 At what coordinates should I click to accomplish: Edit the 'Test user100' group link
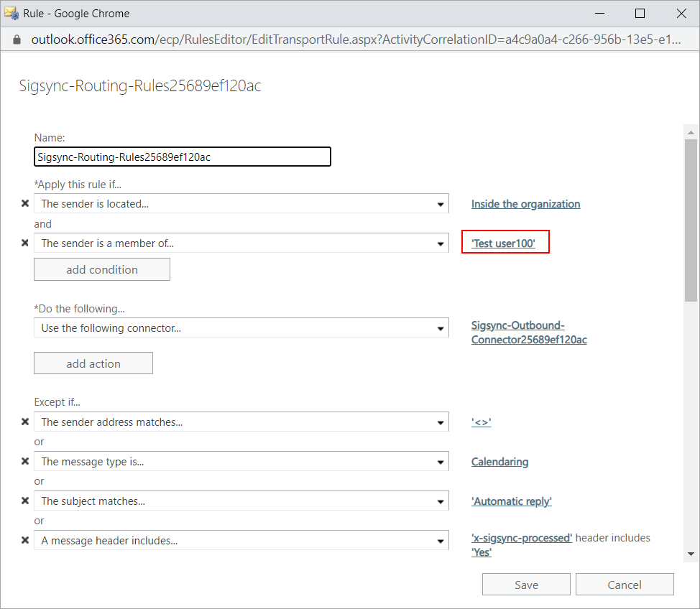click(x=503, y=243)
